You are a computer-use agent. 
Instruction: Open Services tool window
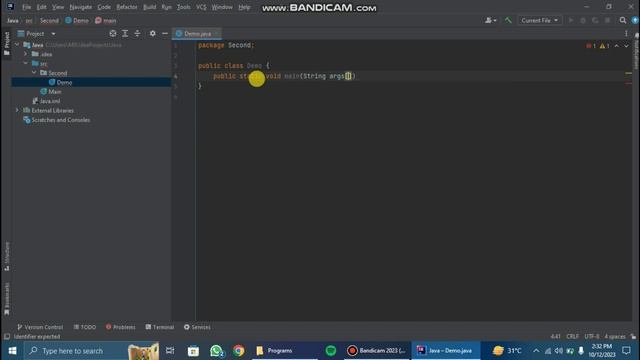pyautogui.click(x=197, y=327)
